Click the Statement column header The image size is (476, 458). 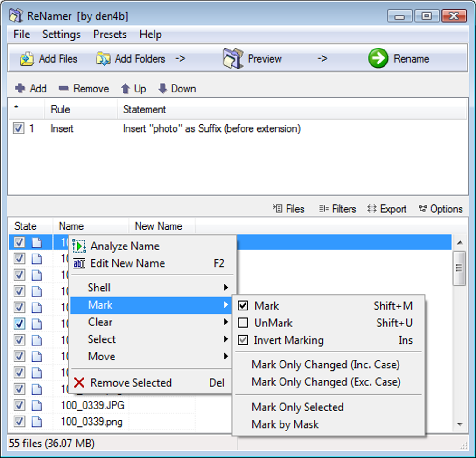point(292,109)
